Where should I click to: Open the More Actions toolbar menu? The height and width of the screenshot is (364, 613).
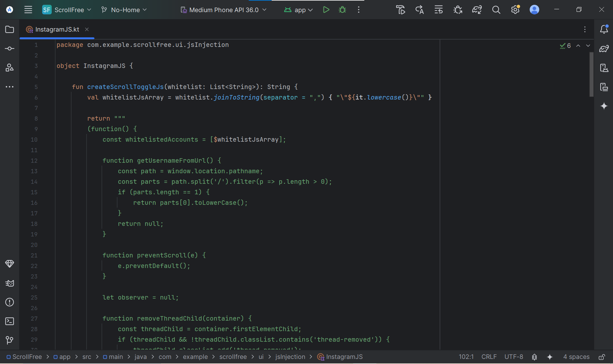pos(359,10)
